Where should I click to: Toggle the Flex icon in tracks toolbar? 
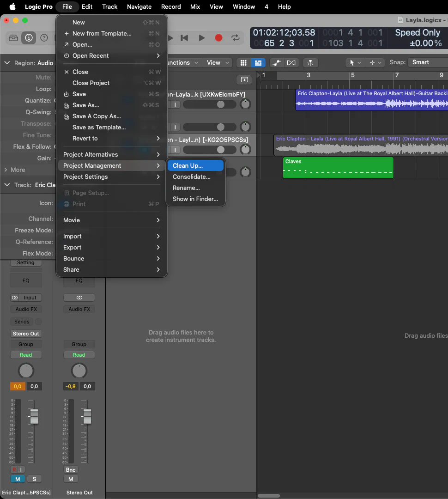click(x=291, y=63)
